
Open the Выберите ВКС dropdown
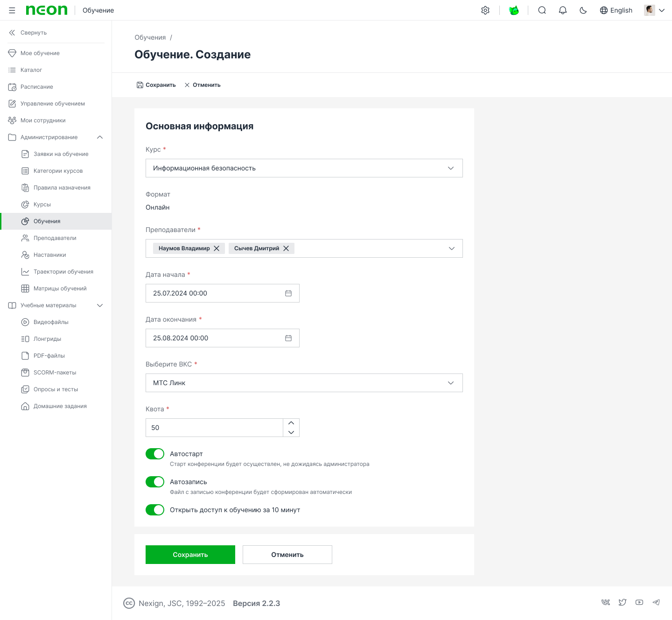pos(450,383)
